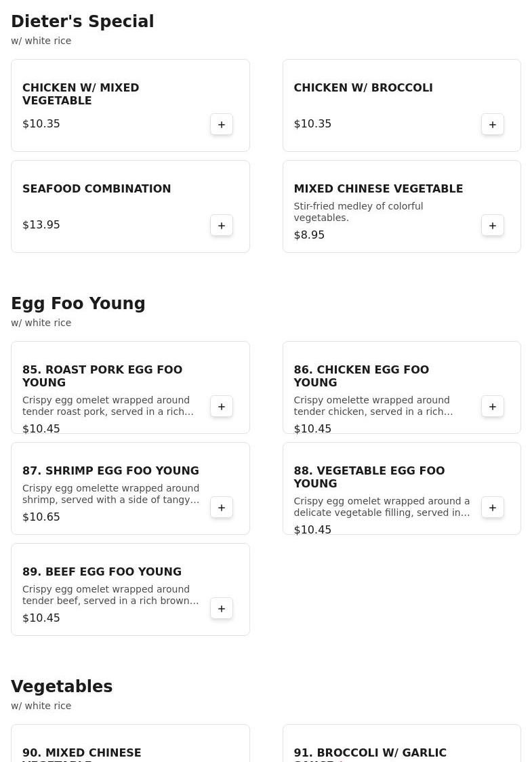
Task: Add Mixed Chinese Vegetable plus button
Action: click(493, 226)
